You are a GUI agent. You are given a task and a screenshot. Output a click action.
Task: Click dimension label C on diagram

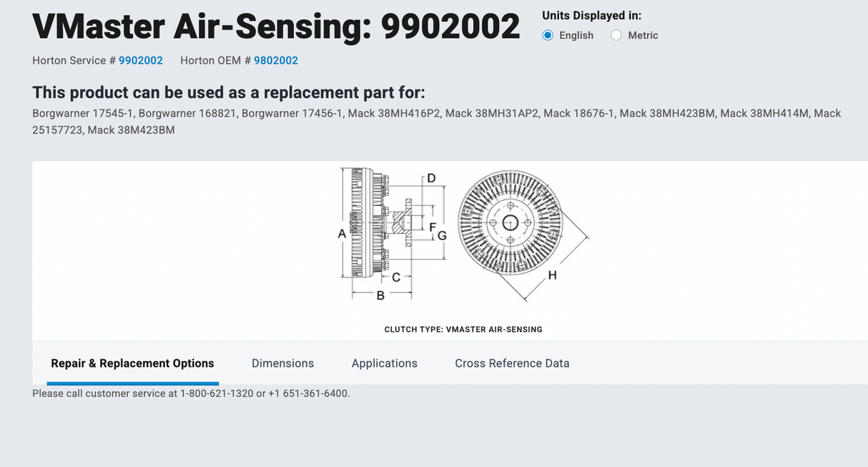(x=395, y=277)
